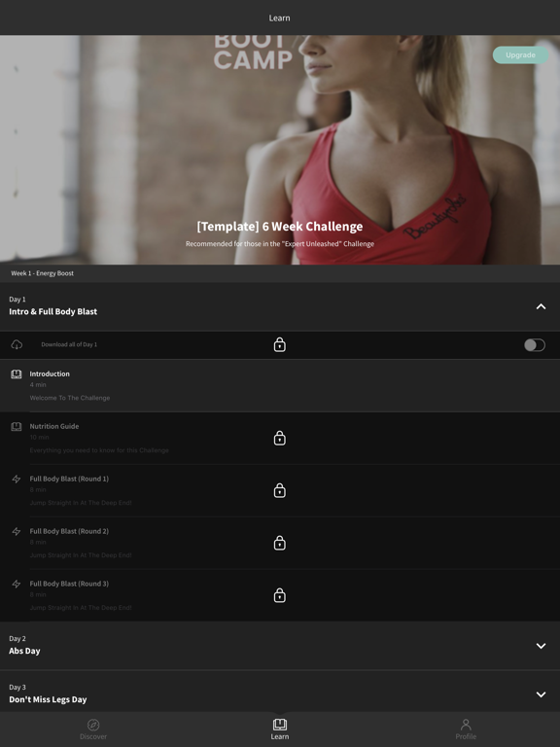Image resolution: width=560 pixels, height=747 pixels.
Task: Click the Introduction book icon
Action: (17, 373)
